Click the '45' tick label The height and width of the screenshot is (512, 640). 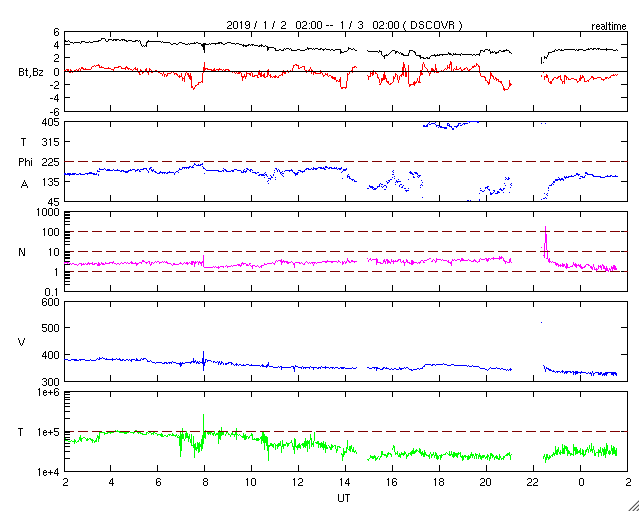click(54, 202)
